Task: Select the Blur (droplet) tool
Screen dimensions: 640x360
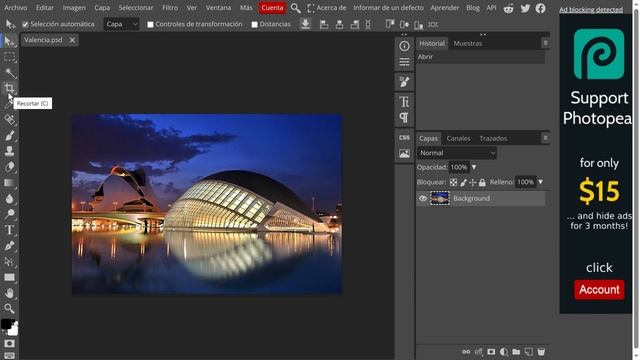Action: pyautogui.click(x=9, y=199)
